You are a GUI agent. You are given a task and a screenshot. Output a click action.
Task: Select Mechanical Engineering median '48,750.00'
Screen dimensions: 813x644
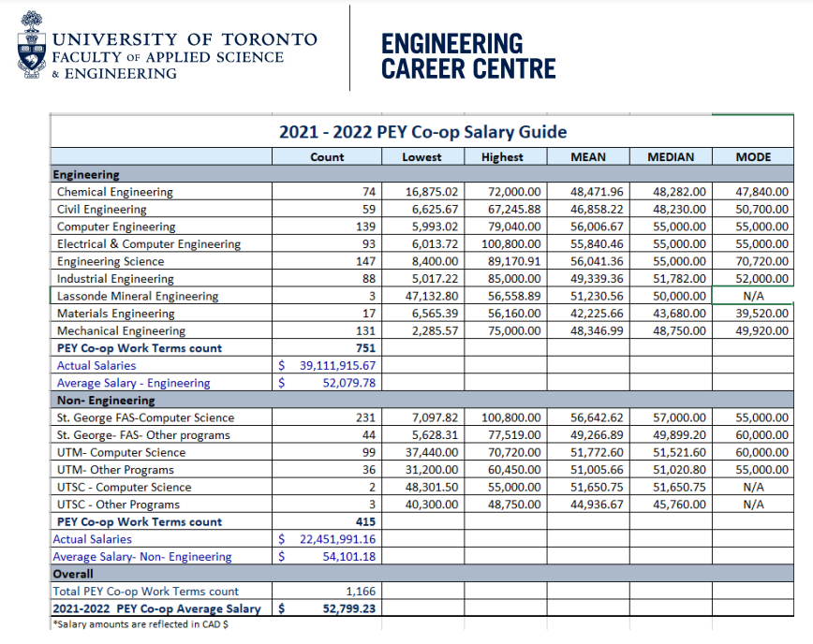coord(679,330)
